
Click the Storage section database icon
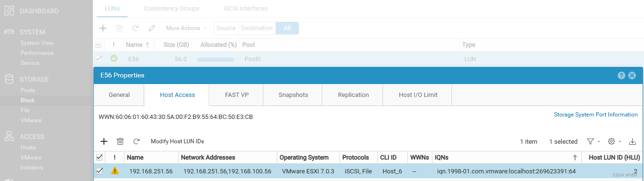coord(9,79)
